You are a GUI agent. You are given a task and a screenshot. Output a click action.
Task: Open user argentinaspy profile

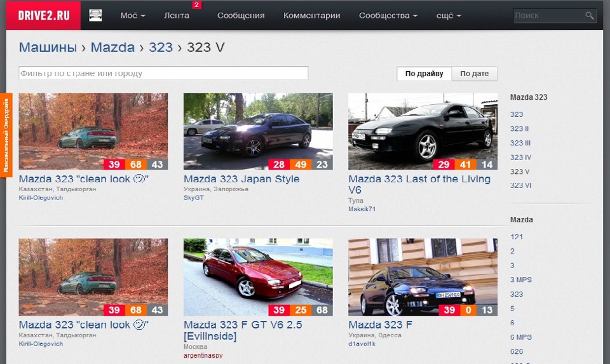click(x=203, y=355)
